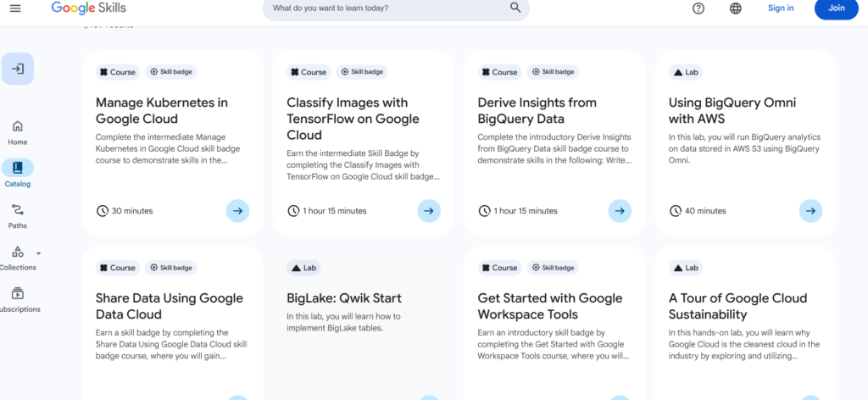
Task: Open 'Get Started with Google Workspace Tools' title
Action: pos(550,307)
